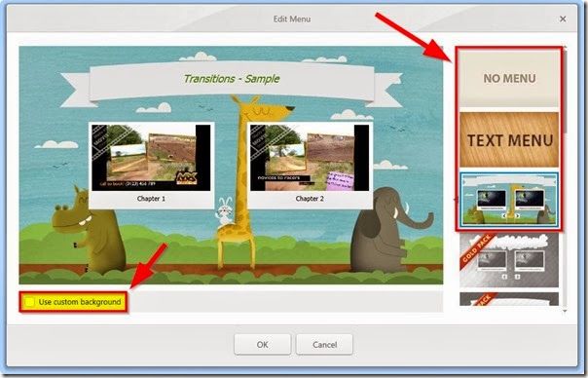
Task: Select the partially visible bottom Gold Pack template
Action: [x=509, y=299]
